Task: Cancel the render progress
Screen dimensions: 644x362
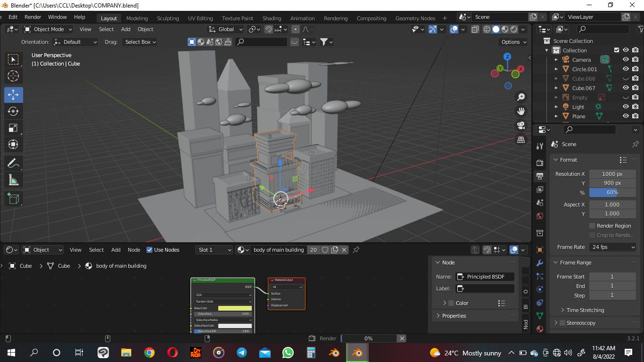Action: tap(402, 338)
